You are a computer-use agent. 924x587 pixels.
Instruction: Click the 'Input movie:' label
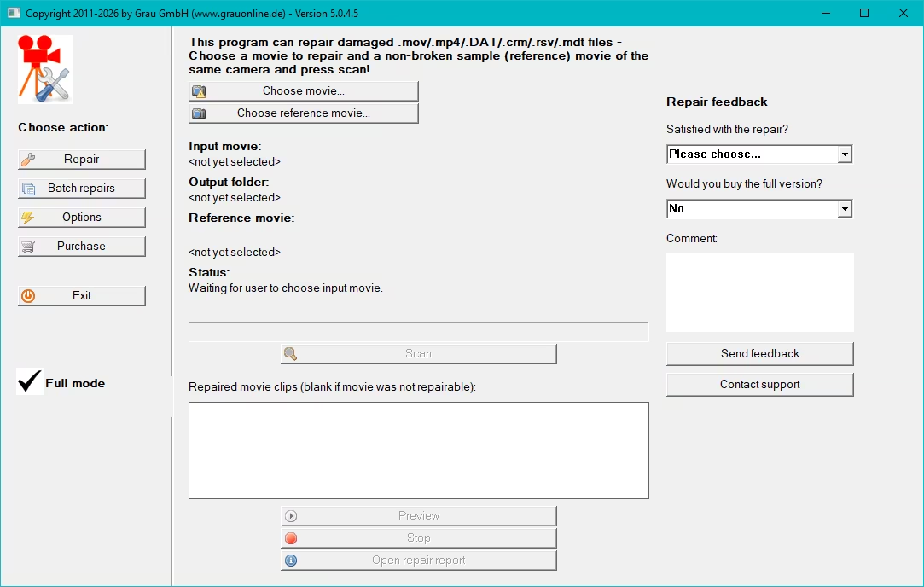[224, 146]
